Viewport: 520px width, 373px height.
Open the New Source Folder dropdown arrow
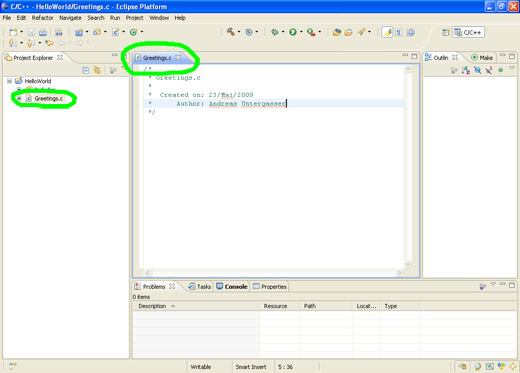(x=105, y=32)
